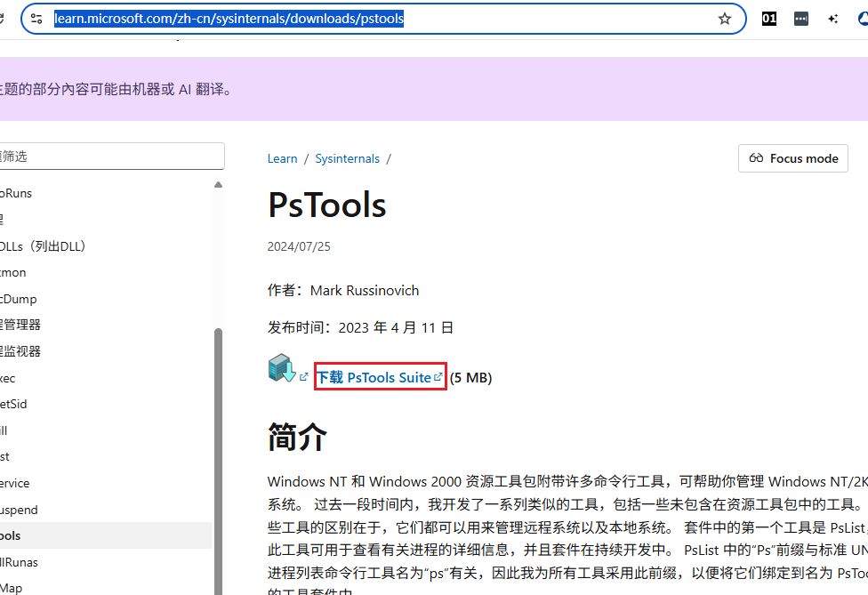The image size is (868, 595).
Task: Open the Dump entry in sidebar list
Action: point(18,299)
